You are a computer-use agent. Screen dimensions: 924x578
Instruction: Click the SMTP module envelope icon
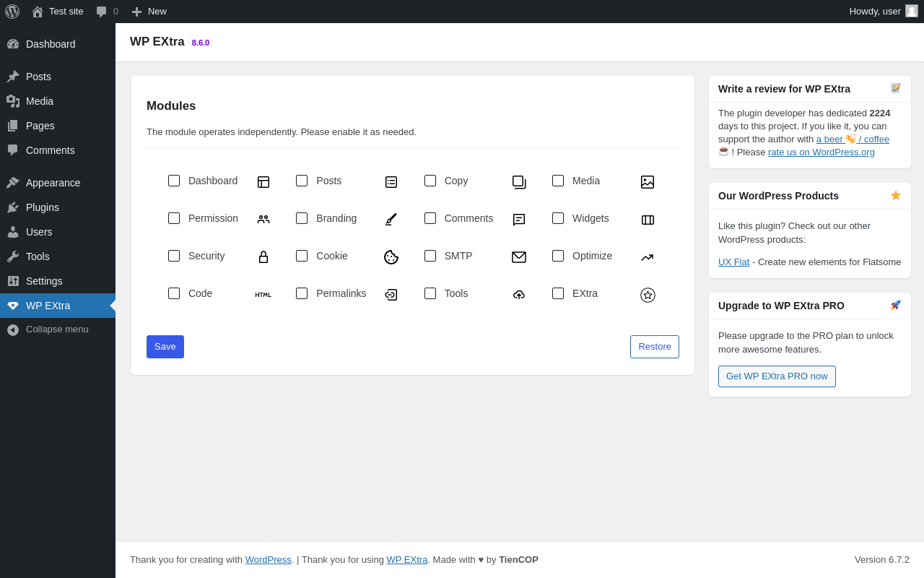[519, 257]
